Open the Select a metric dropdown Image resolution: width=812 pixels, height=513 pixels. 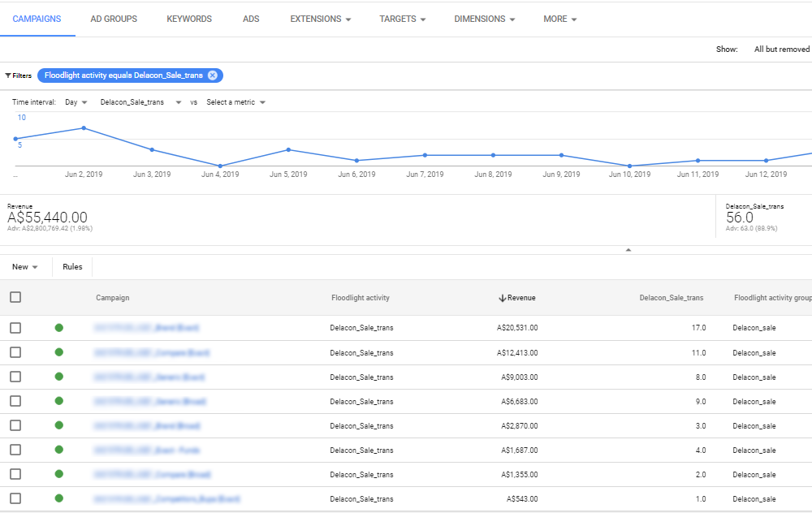click(x=236, y=102)
